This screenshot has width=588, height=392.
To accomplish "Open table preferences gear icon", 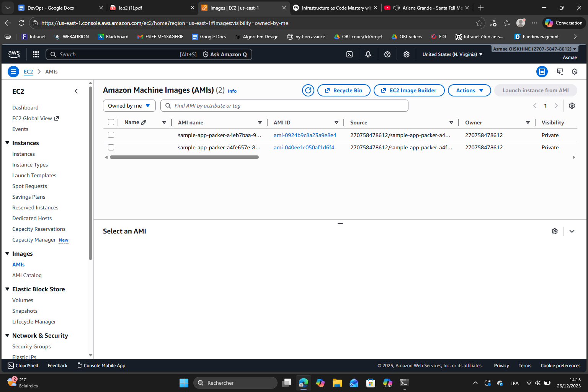I will click(x=572, y=106).
